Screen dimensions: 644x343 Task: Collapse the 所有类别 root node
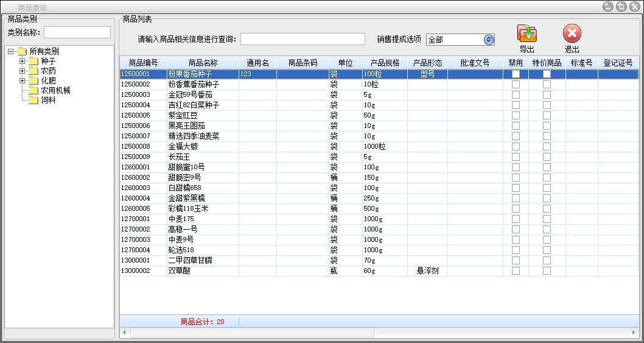11,51
